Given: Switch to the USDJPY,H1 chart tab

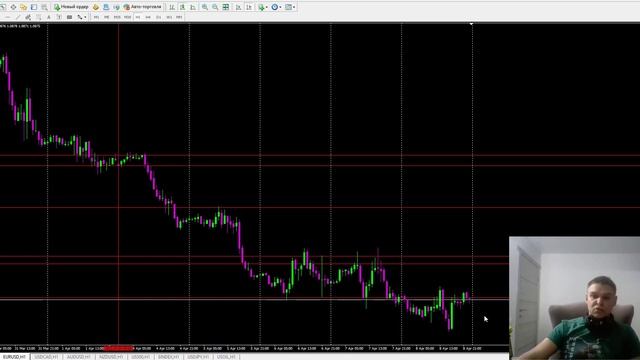Looking at the screenshot, I should coord(198,357).
